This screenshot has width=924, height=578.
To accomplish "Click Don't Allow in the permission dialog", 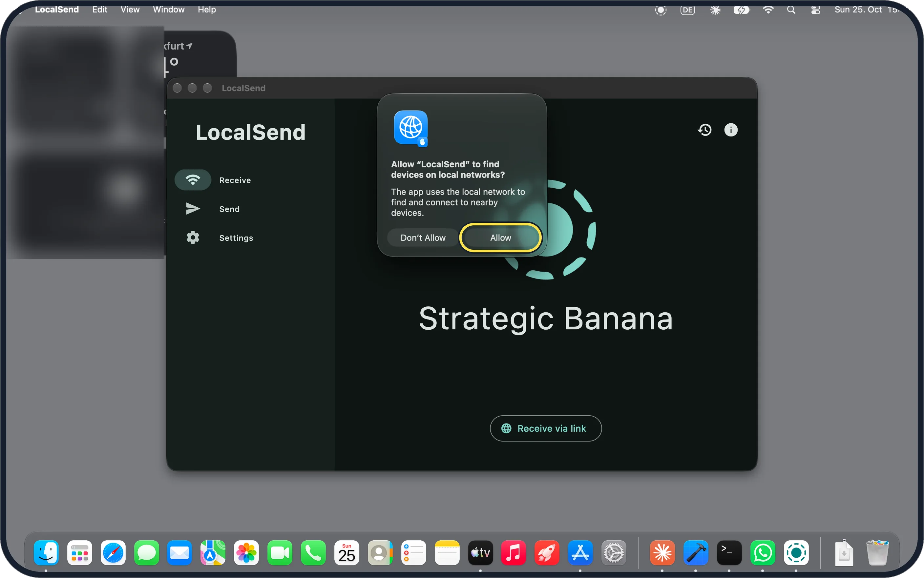I will coord(423,237).
